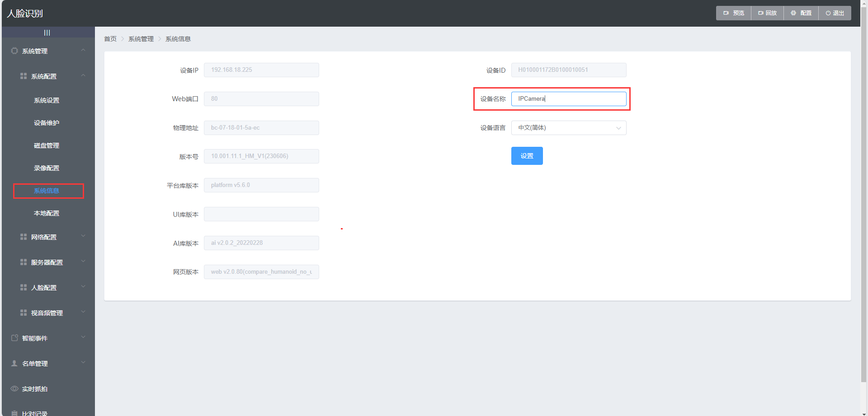Click the 预览 button in header
868x416 pixels.
coord(734,13)
